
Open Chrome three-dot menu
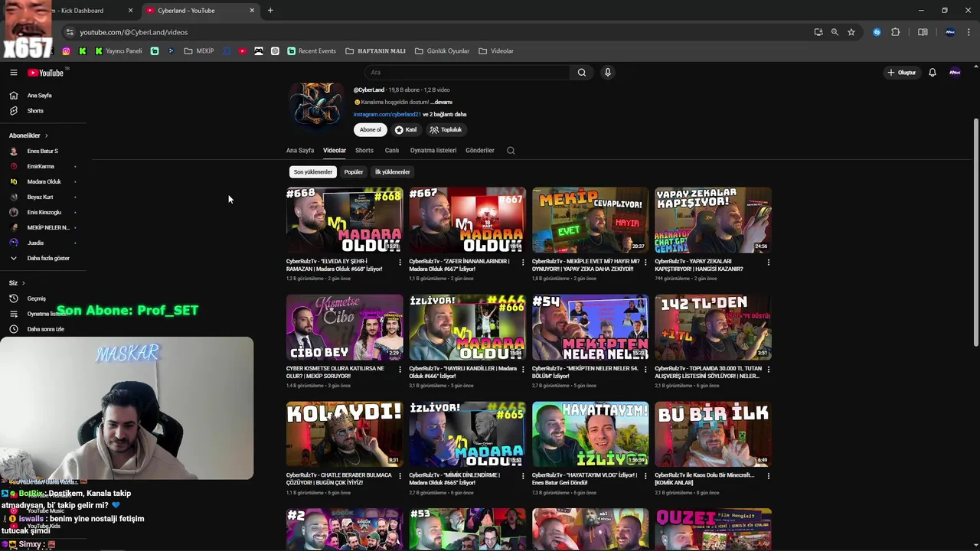coord(969,32)
